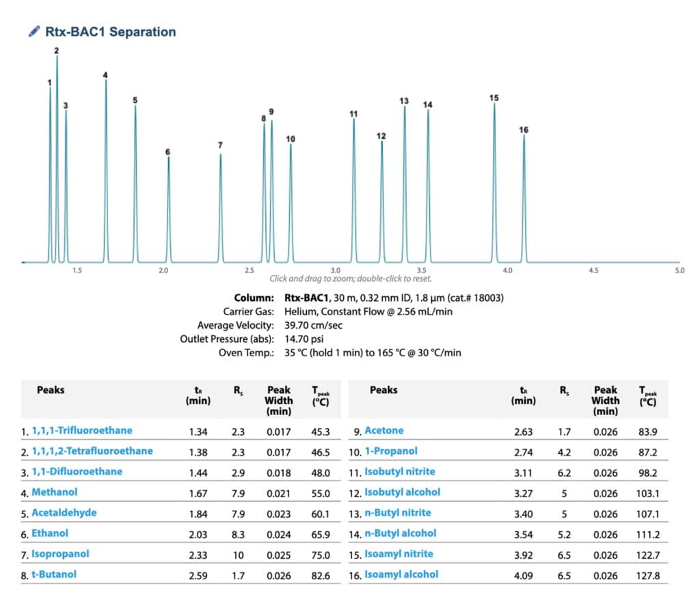Click the 1,1-Difluoroethane compound link
This screenshot has width=700, height=612.
pos(77,472)
